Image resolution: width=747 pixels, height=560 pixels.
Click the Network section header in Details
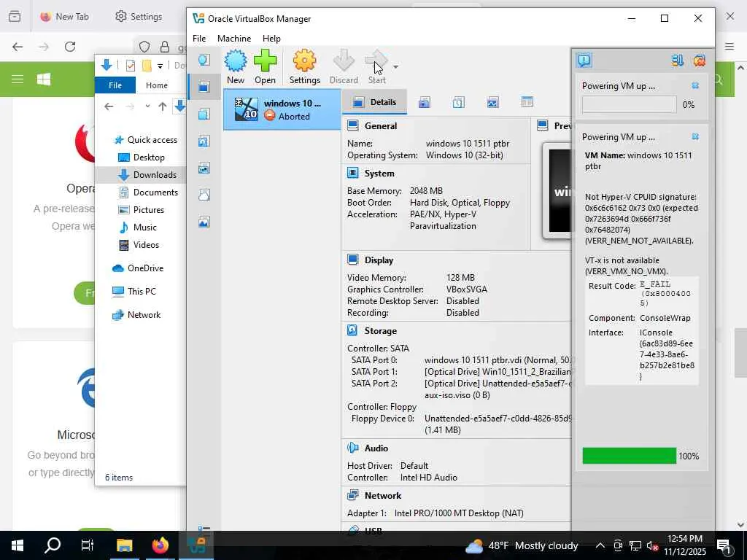click(x=382, y=495)
